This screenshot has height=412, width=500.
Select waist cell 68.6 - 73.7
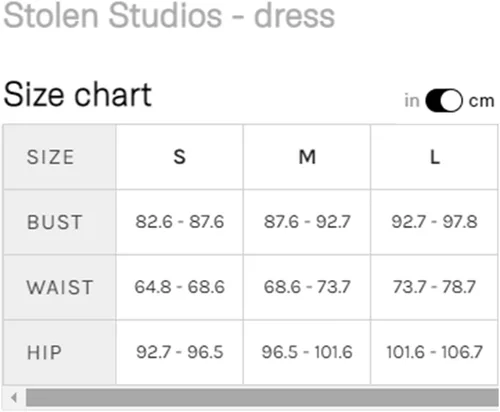[x=307, y=287]
